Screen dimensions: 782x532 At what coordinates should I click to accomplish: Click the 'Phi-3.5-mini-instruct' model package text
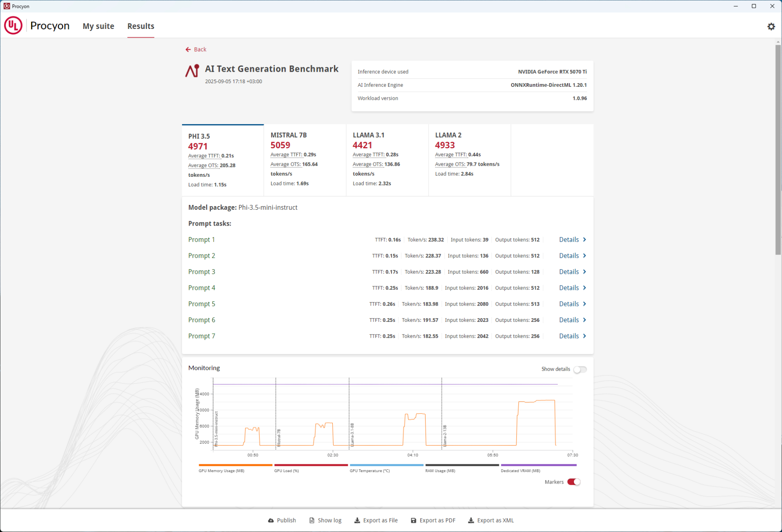point(268,207)
